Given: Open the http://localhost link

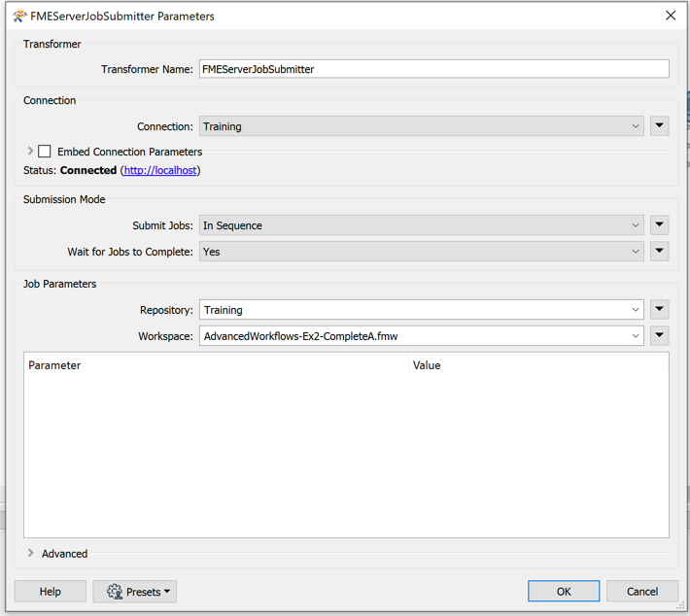Looking at the screenshot, I should point(160,170).
